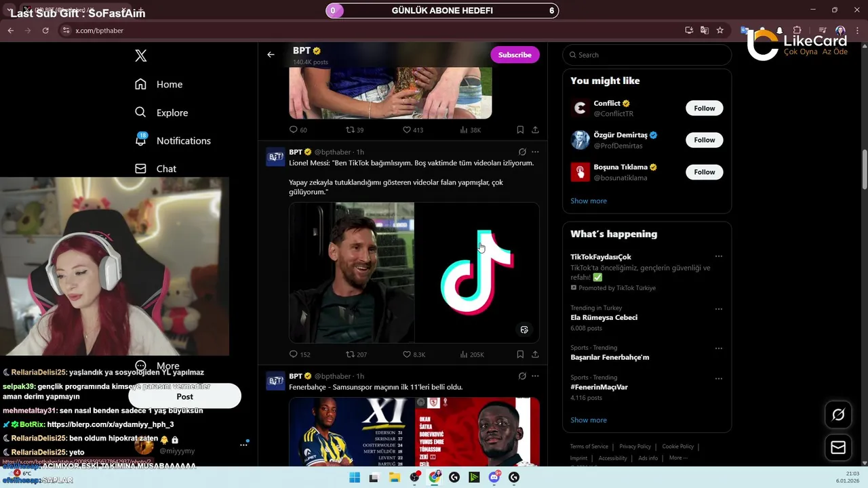This screenshot has width=868, height=488.
Task: Bookmark the top post with 413 likes
Action: (520, 129)
